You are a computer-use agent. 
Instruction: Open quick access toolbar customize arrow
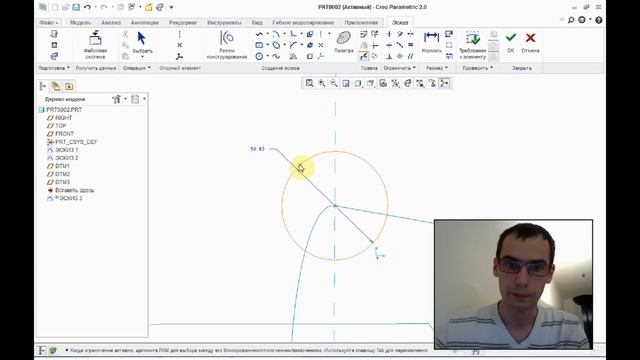pos(171,7)
